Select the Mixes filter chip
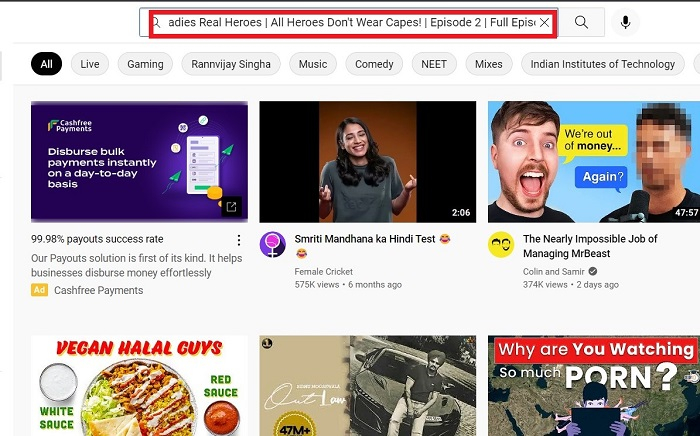The image size is (700, 436). tap(488, 64)
